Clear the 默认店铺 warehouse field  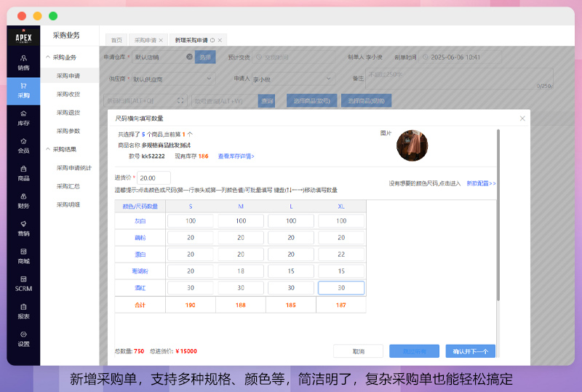point(189,57)
